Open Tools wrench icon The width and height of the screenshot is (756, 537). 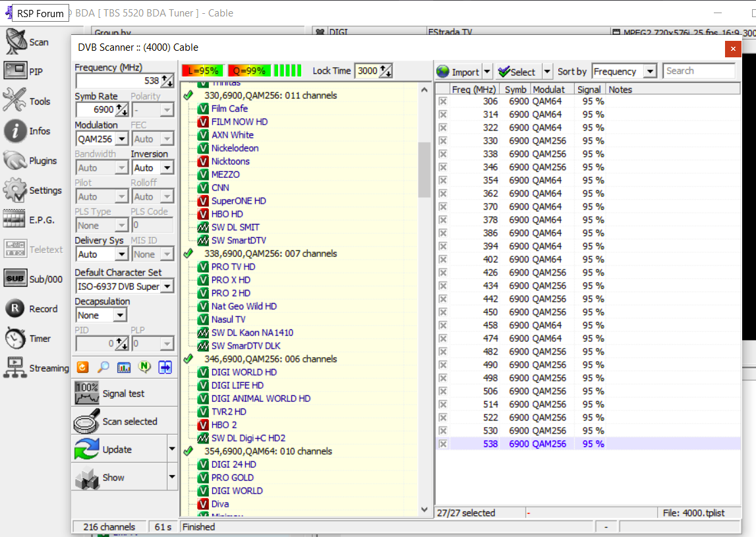coord(15,100)
